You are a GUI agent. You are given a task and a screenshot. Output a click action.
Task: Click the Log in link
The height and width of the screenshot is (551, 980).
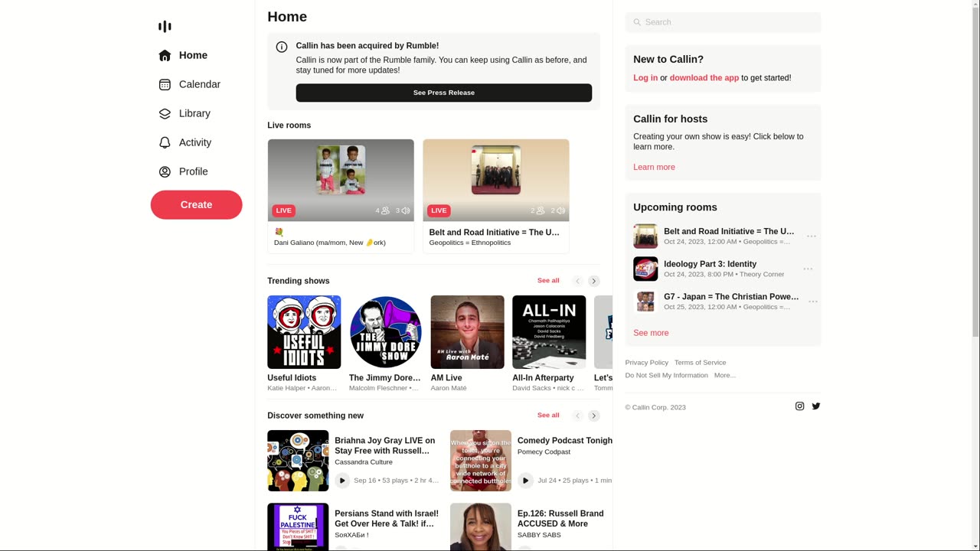645,78
